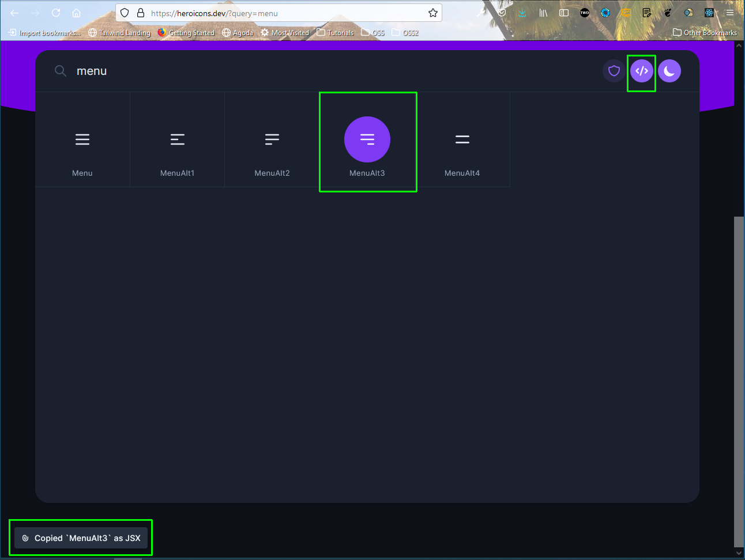This screenshot has width=745, height=560.
Task: Toggle the browser sidebar view
Action: tap(564, 13)
